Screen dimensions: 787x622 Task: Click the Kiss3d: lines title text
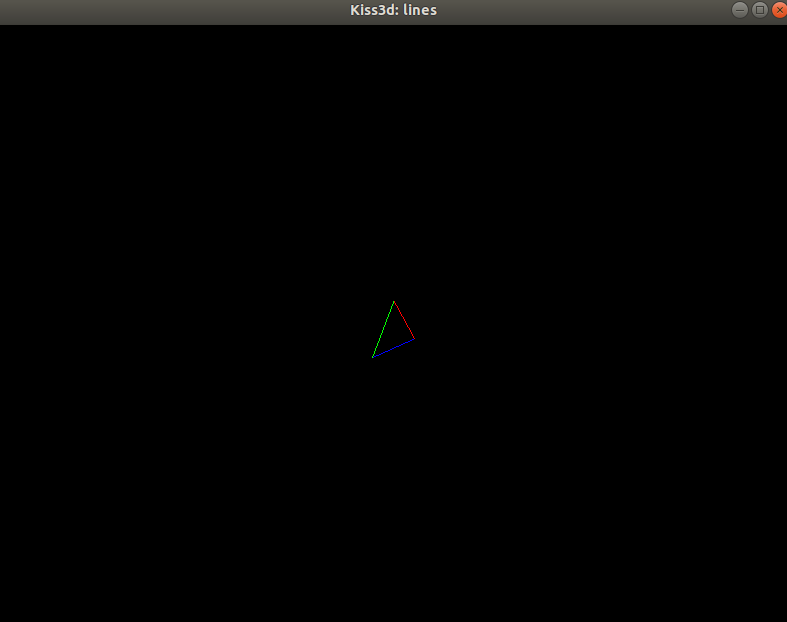[x=394, y=10]
